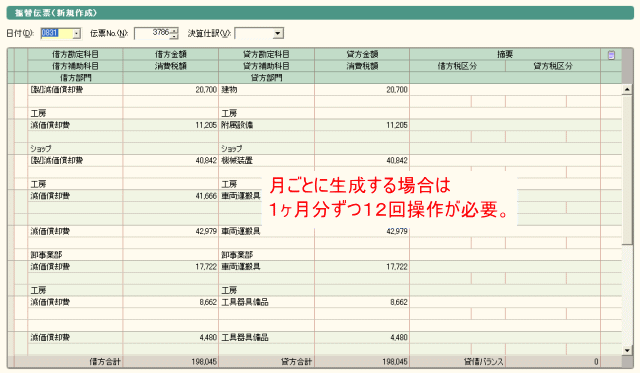This screenshot has width=640, height=373.
Task: Increase 伝票No. with the spinner up arrow
Action: click(x=175, y=31)
